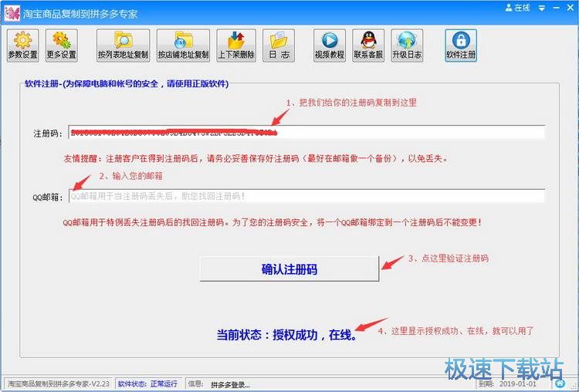Open 视频教程 video tutorial

(x=330, y=46)
